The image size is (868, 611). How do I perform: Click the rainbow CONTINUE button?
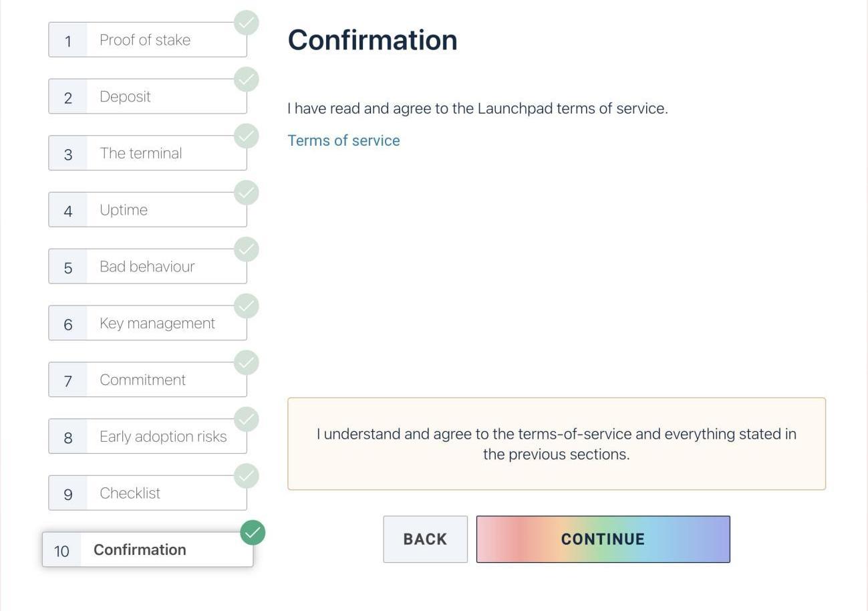(x=603, y=539)
